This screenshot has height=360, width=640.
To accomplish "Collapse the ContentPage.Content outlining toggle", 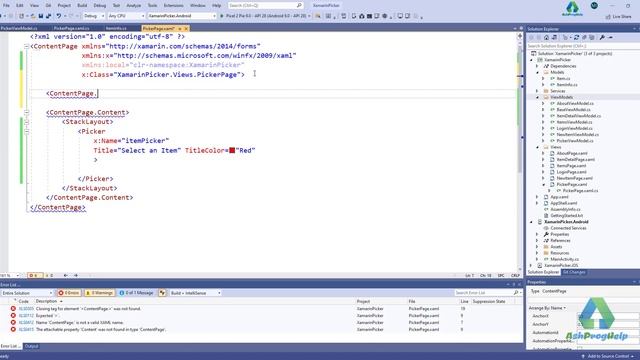I will coord(27,112).
